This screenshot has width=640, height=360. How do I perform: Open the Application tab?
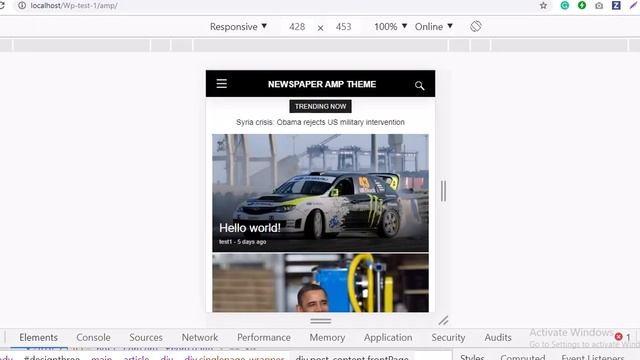click(388, 338)
